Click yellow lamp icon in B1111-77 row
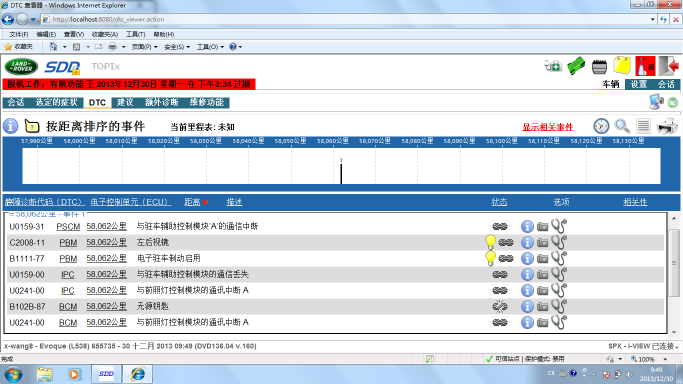Image resolution: width=683 pixels, height=384 pixels. coord(490,258)
